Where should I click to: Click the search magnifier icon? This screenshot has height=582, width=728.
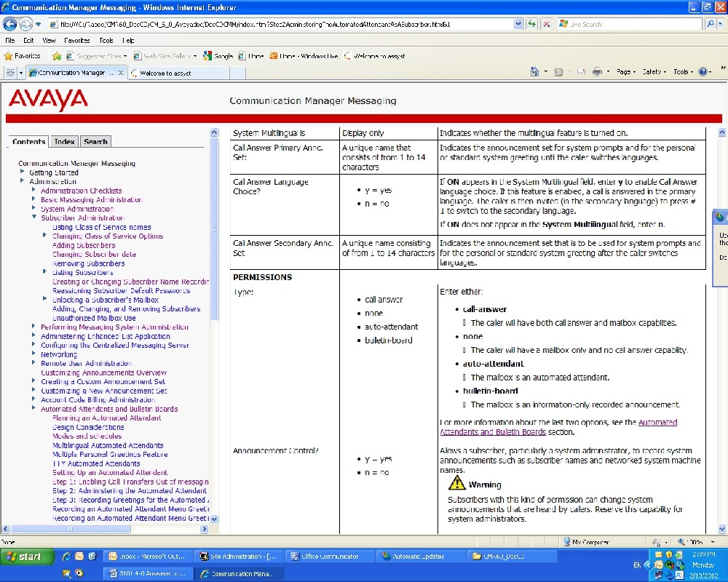tap(711, 24)
